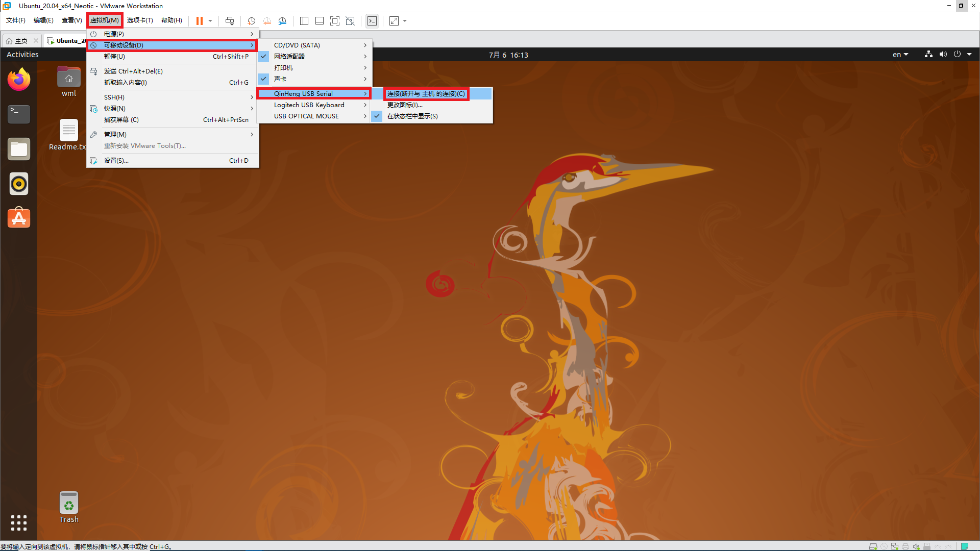
Task: Open the 选项卡(T) menu
Action: point(140,20)
